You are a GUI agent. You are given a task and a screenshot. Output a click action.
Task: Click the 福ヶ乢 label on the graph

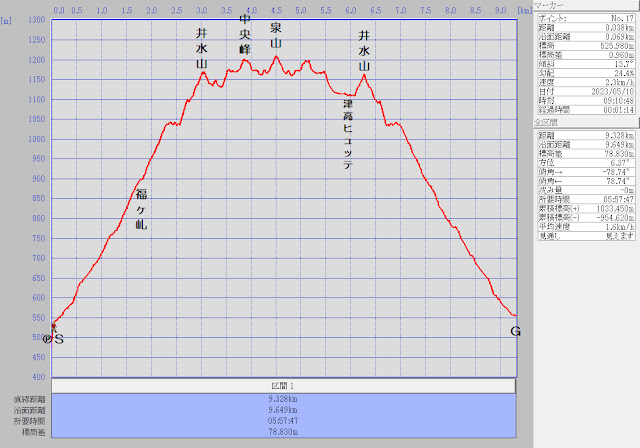141,209
